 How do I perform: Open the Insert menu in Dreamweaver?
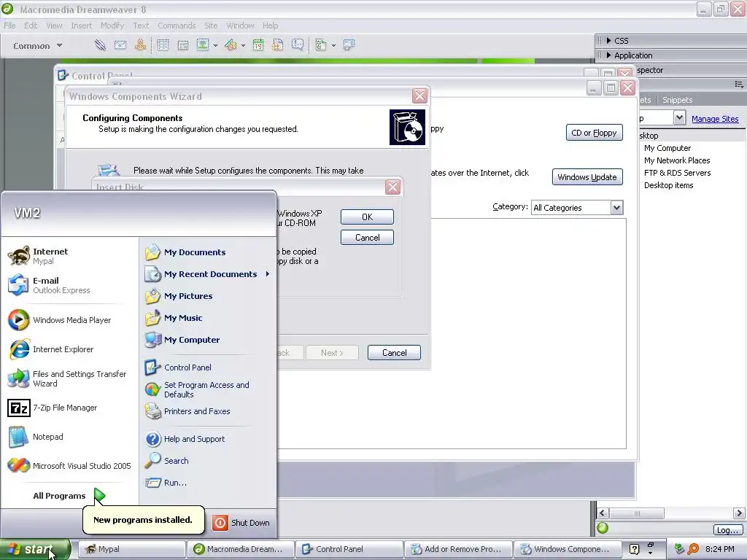[82, 26]
